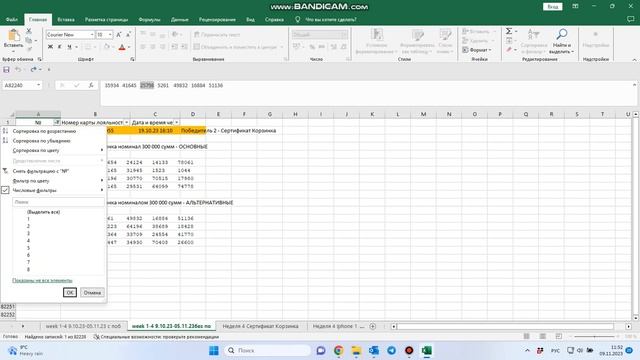
Task: Switch to Неделя 4 Iphone sheet tab
Action: 338,326
